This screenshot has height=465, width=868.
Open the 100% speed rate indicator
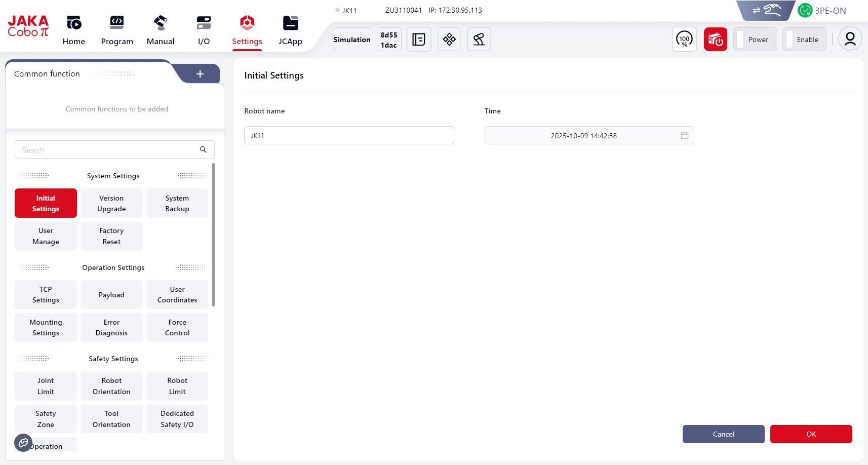pyautogui.click(x=684, y=40)
